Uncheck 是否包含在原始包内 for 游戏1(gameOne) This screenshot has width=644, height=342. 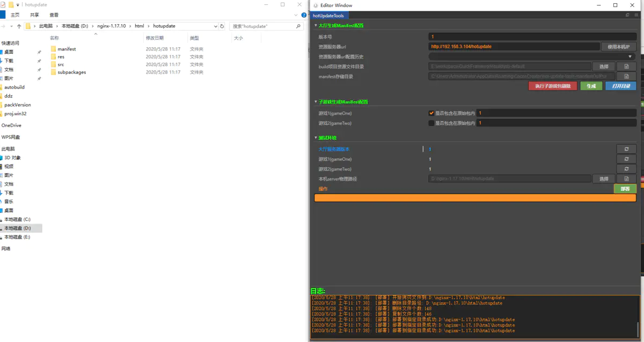click(431, 113)
